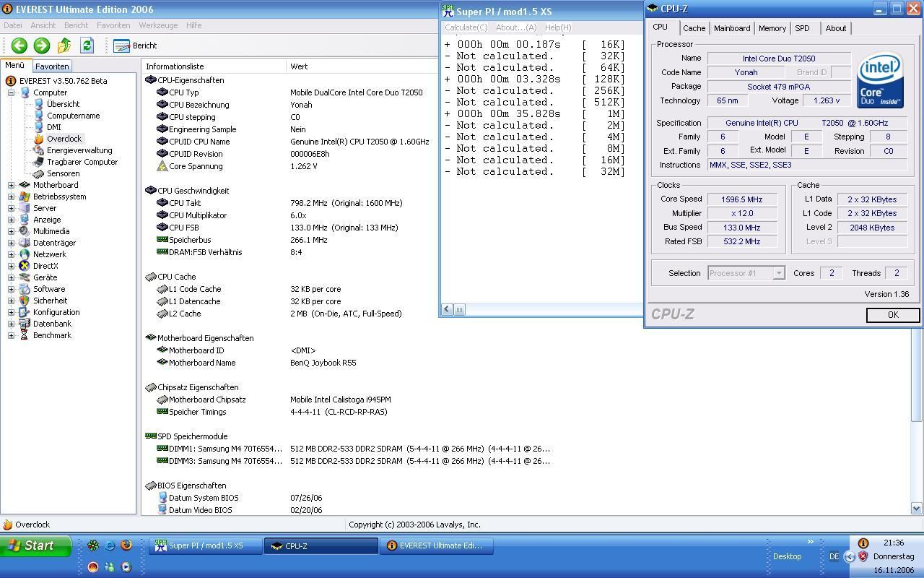Select the Overclock tree entry

coord(64,139)
